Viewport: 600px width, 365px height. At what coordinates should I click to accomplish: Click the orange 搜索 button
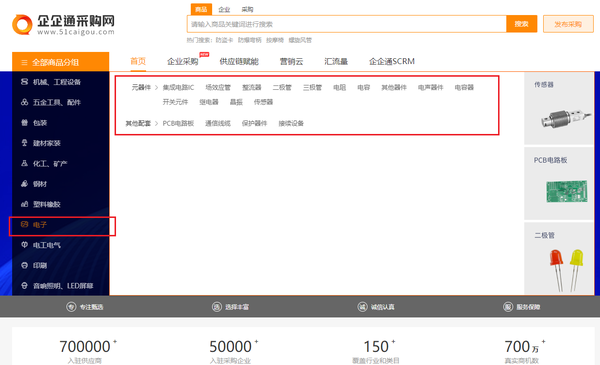coord(522,24)
